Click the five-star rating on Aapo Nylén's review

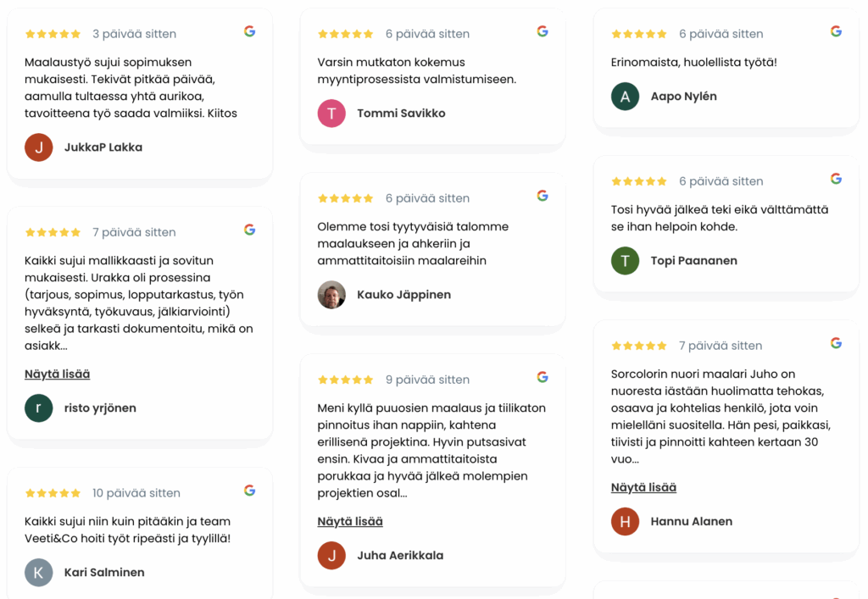[x=639, y=34]
